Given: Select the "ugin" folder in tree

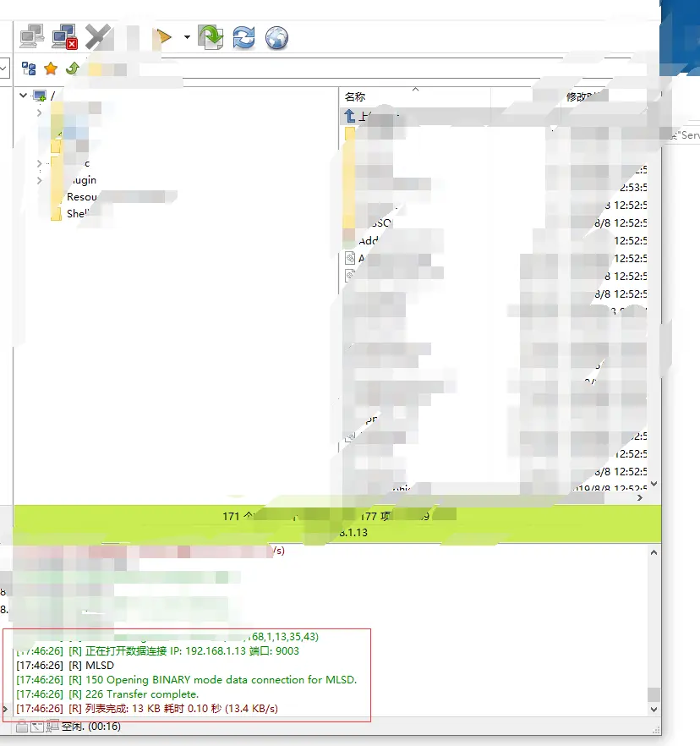Looking at the screenshot, I should (x=84, y=180).
